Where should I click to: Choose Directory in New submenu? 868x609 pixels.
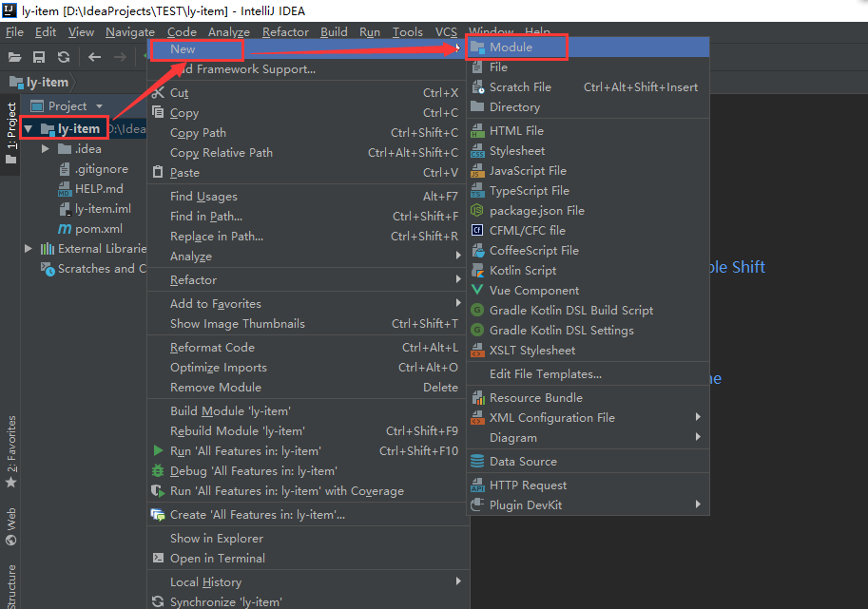point(588,107)
